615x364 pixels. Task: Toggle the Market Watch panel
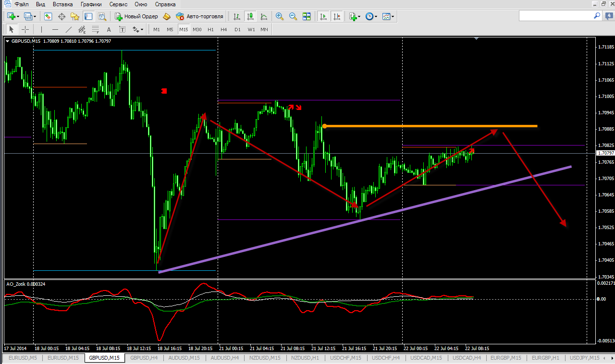click(x=48, y=16)
